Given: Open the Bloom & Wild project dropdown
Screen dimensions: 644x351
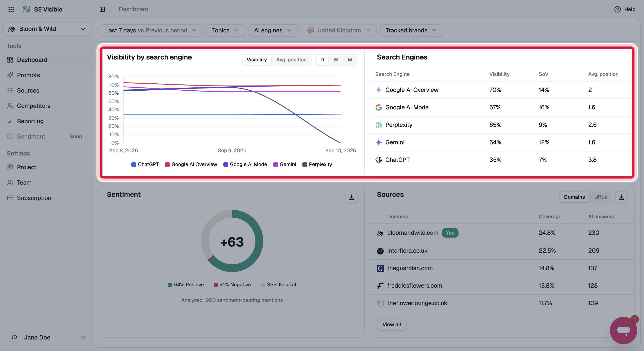Looking at the screenshot, I should coord(47,29).
